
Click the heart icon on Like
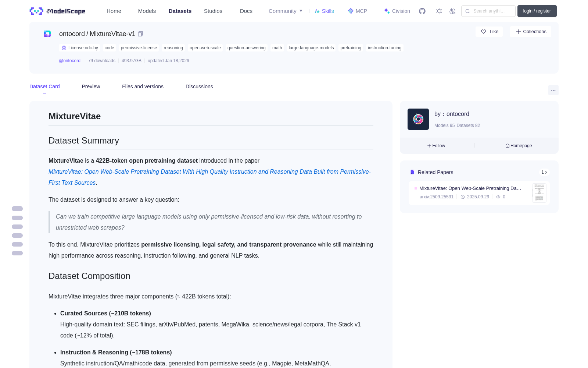tap(484, 32)
